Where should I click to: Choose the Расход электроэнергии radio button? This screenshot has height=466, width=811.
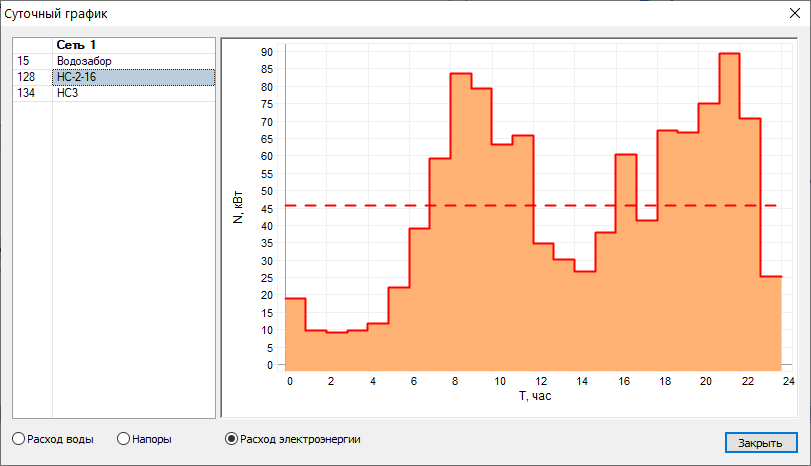pos(232,438)
